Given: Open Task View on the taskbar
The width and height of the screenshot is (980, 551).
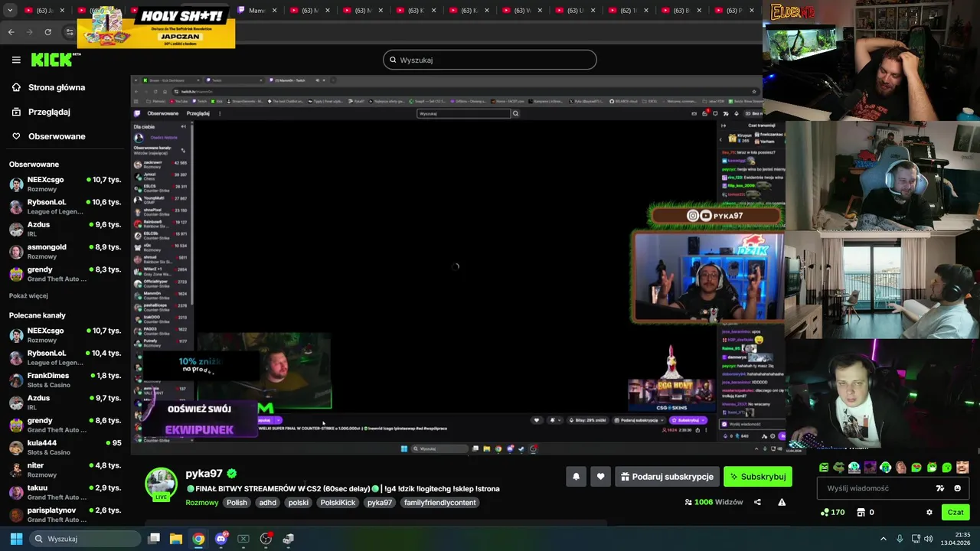Looking at the screenshot, I should (154, 539).
